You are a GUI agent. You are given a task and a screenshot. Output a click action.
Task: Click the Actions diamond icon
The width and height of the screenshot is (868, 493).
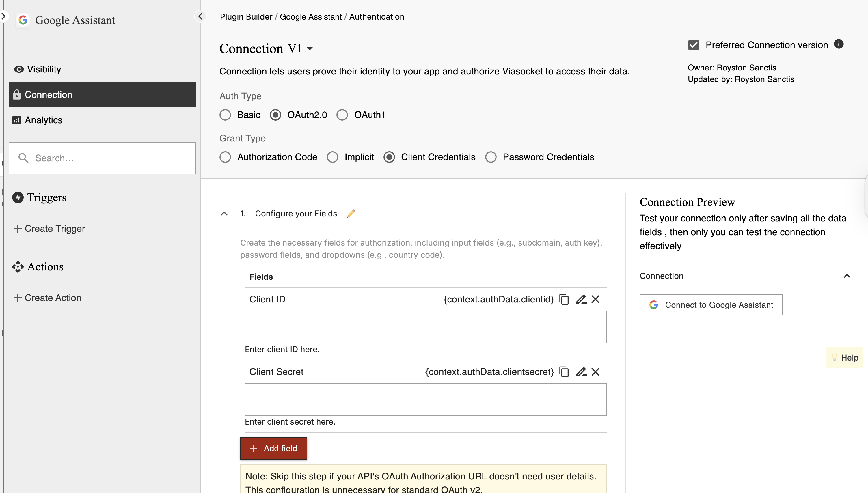(18, 267)
